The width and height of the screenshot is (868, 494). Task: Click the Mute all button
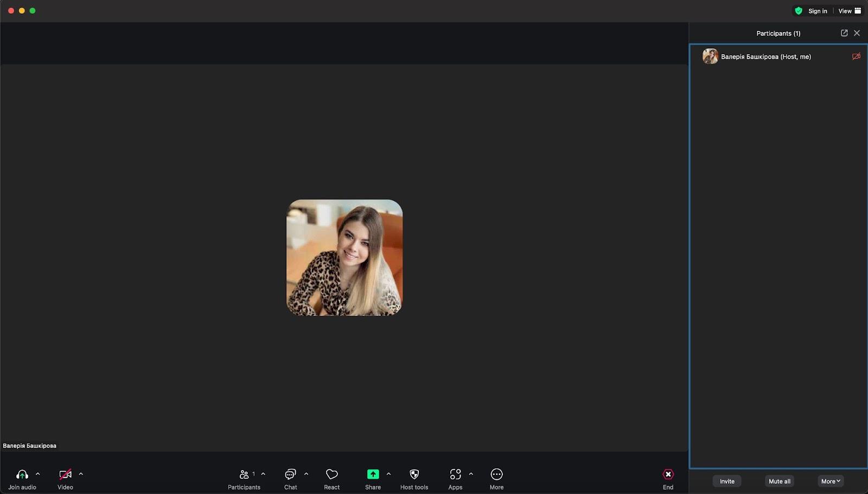pyautogui.click(x=780, y=482)
